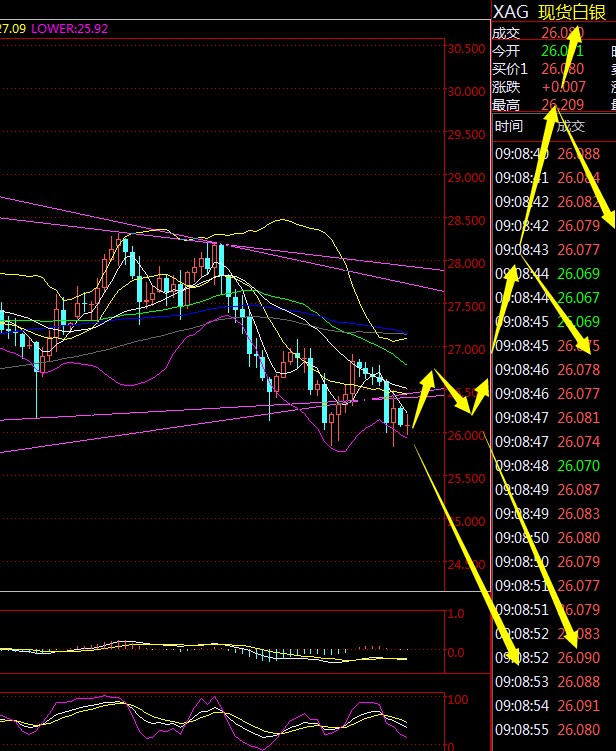Click the 28.500 price axis label

pos(466,221)
